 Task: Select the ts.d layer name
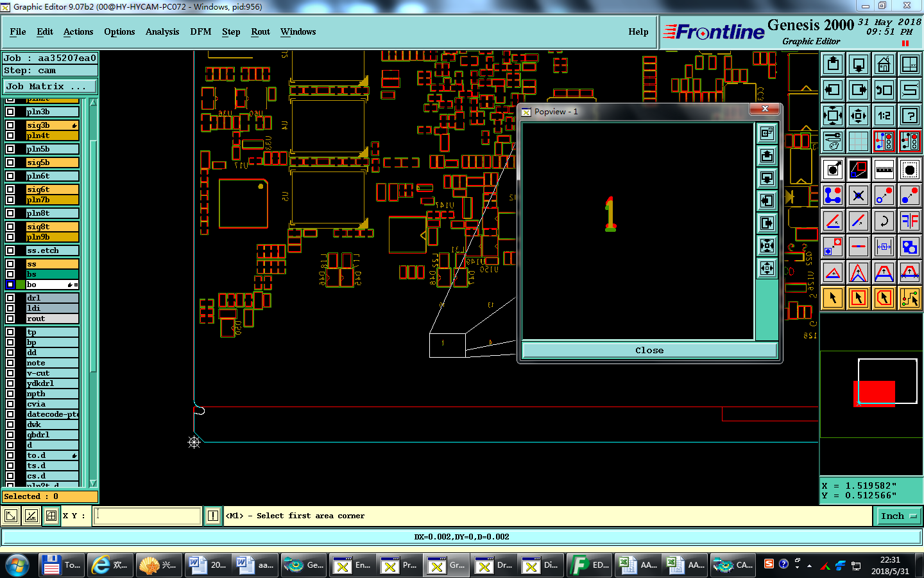52,466
